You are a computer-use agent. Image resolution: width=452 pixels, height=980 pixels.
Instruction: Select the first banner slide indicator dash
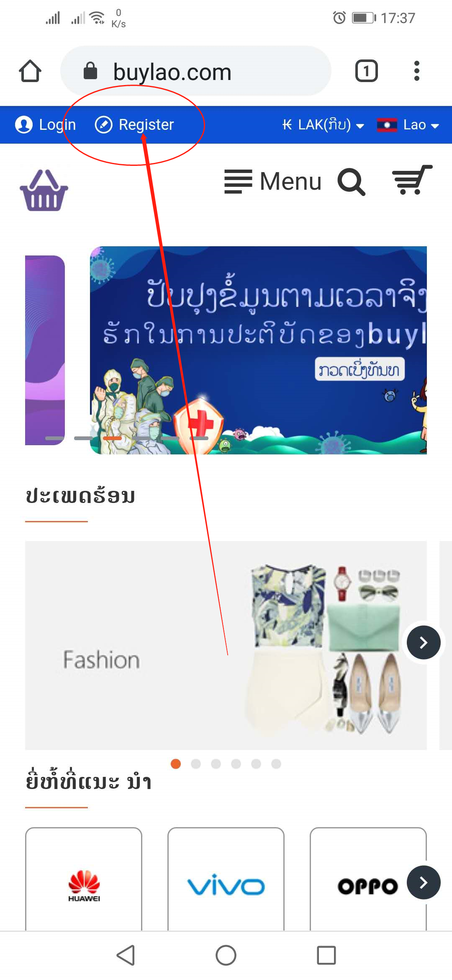[54, 438]
